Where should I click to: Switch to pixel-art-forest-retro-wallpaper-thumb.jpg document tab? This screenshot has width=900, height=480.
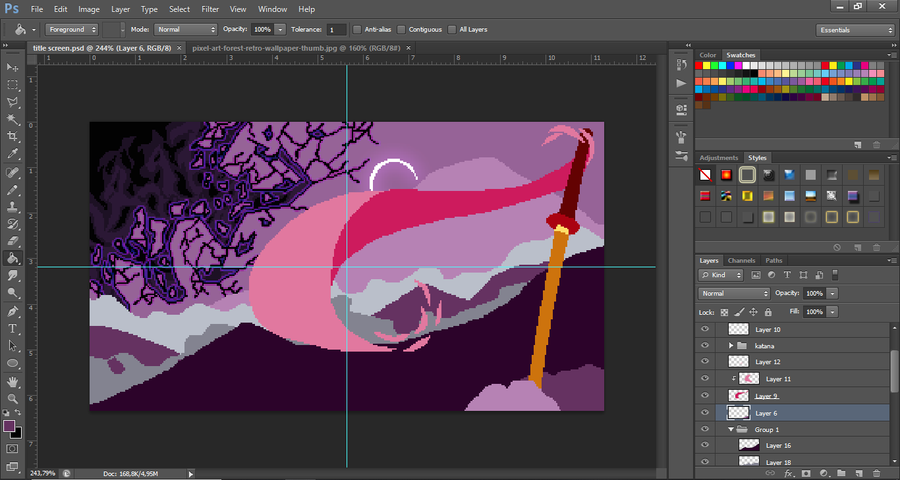click(x=296, y=48)
